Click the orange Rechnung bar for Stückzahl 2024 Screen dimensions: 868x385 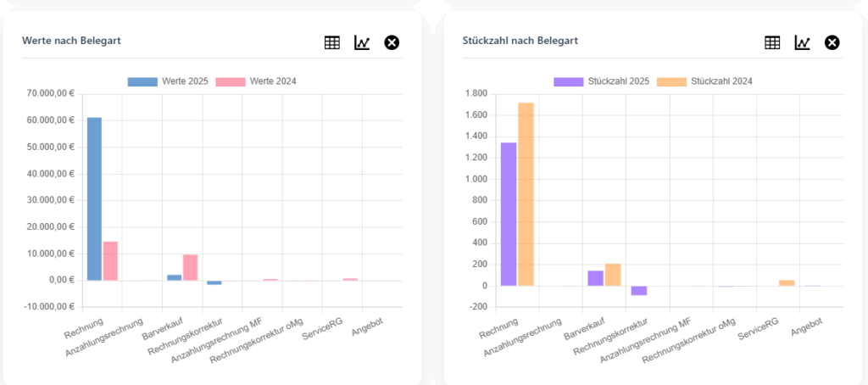pyautogui.click(x=526, y=194)
